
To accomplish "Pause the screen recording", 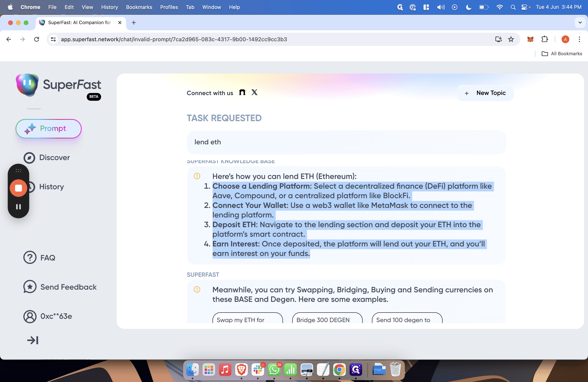I will (18, 207).
